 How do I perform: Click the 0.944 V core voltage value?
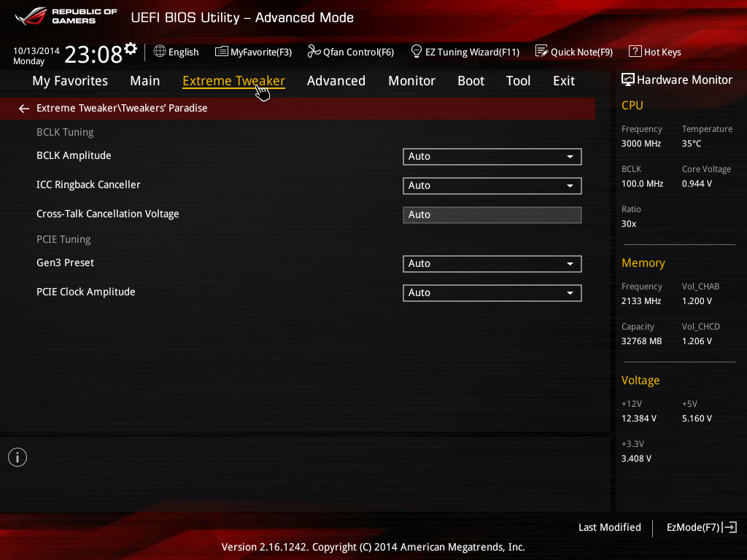[x=697, y=183]
